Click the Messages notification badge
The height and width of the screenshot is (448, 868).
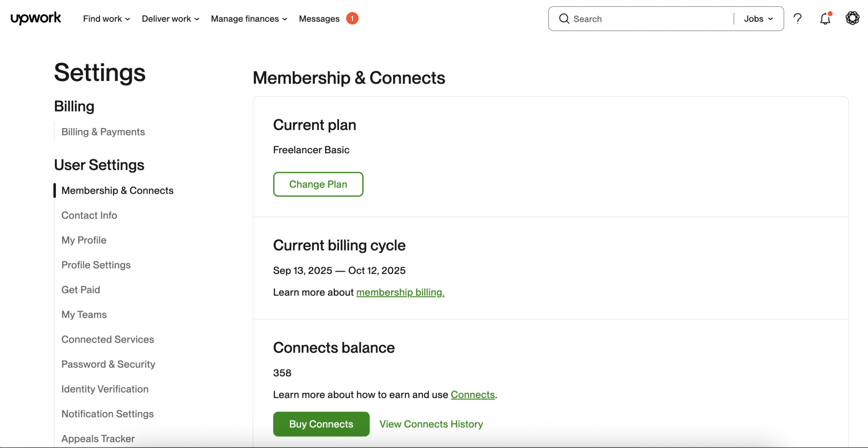(x=352, y=18)
